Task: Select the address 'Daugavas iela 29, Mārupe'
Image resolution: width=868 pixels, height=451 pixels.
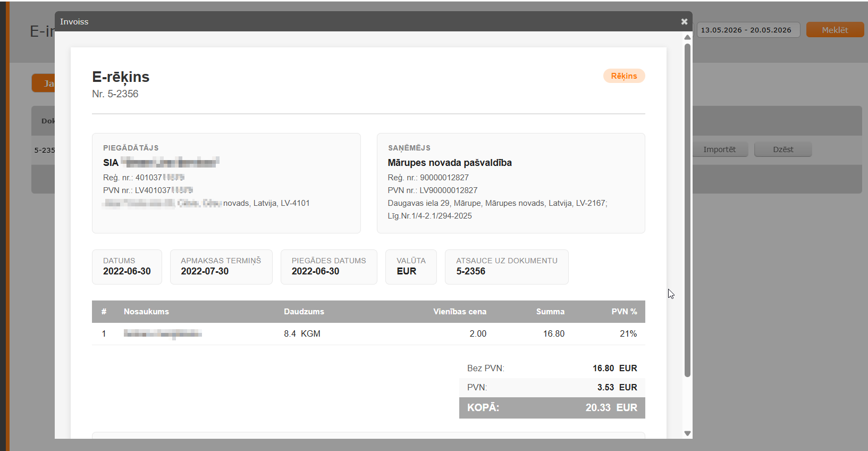Action: [434, 203]
